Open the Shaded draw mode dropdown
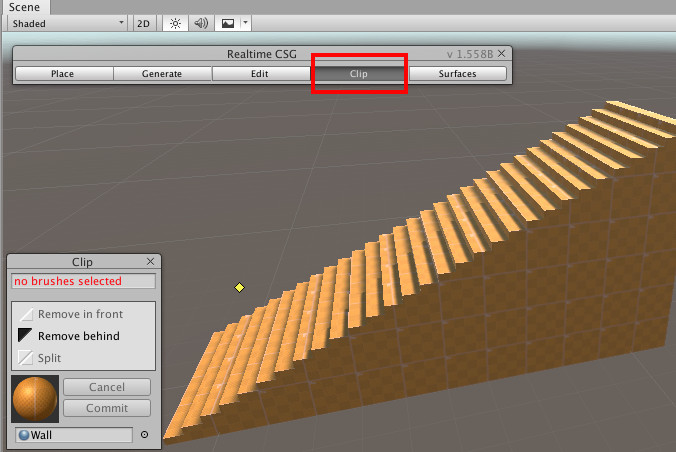Screen dimensions: 676x452 pyautogui.click(x=67, y=23)
